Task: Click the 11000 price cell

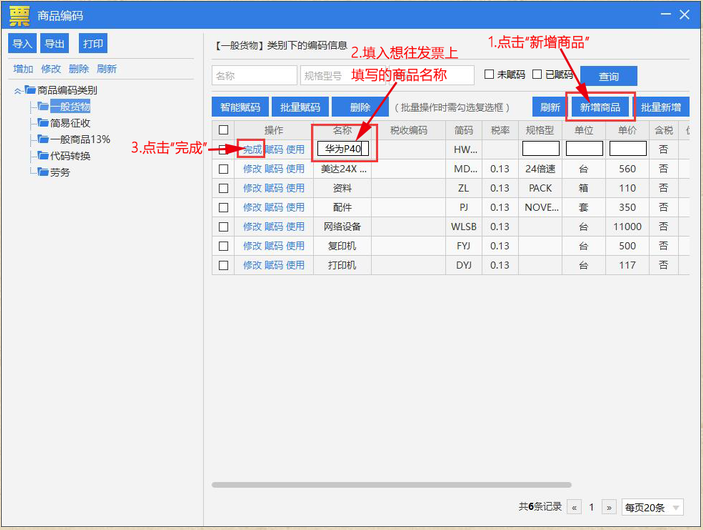Action: (x=627, y=226)
